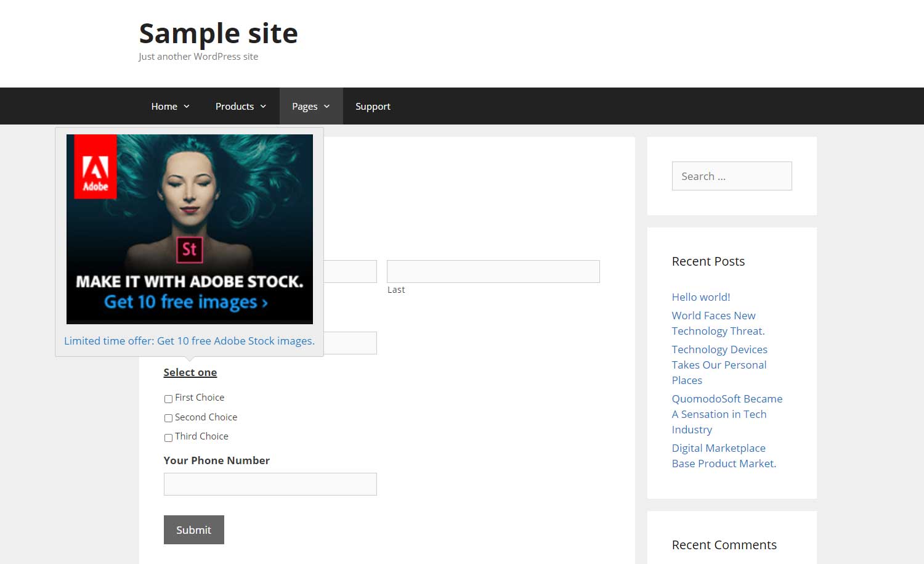Open World Faces New Technology Threat post
Screen dimensions: 924x564
[718, 323]
